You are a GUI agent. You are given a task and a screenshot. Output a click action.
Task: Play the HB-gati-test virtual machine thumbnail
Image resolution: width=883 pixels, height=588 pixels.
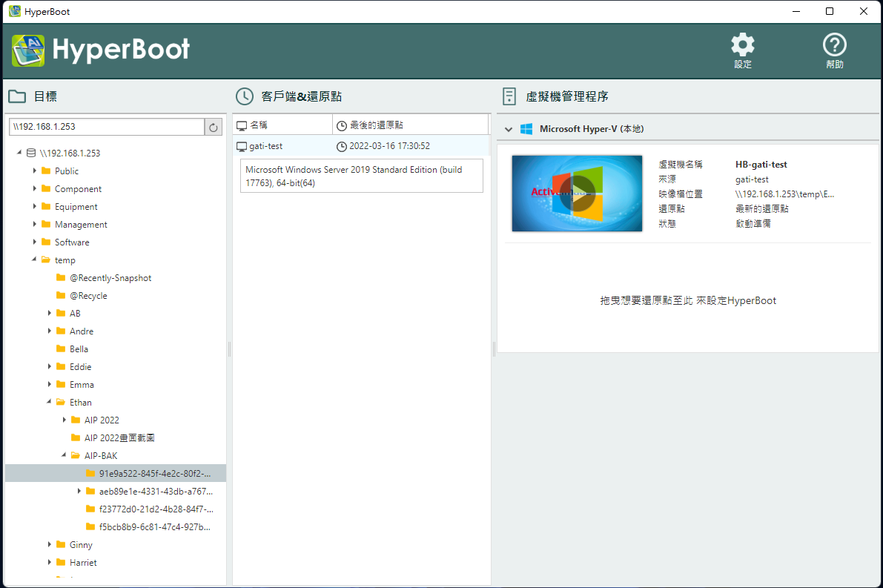(x=577, y=194)
